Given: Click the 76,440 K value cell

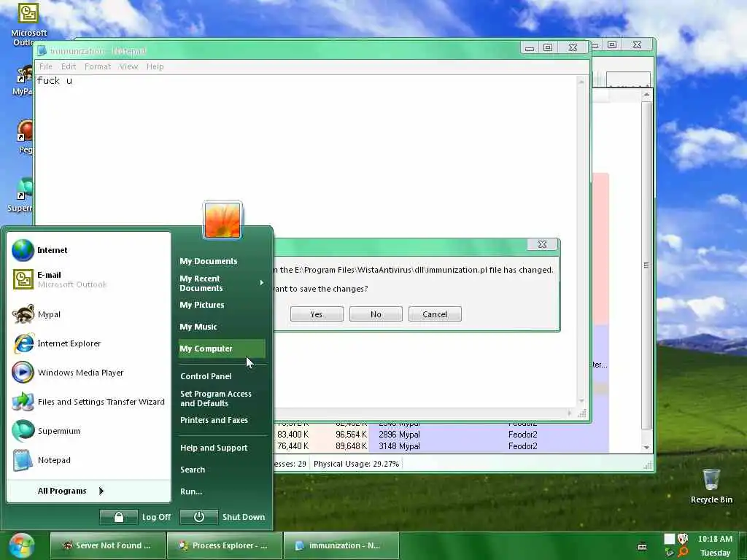Looking at the screenshot, I should tap(293, 446).
